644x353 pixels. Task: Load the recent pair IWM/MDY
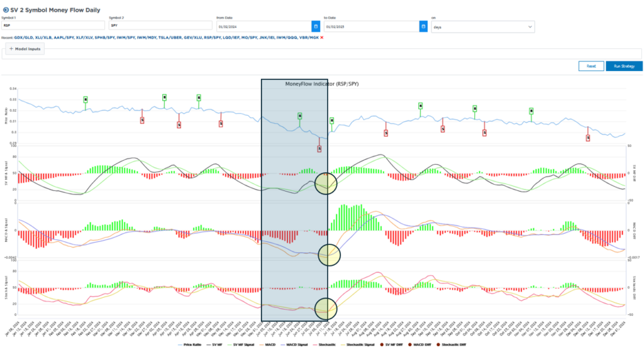147,37
